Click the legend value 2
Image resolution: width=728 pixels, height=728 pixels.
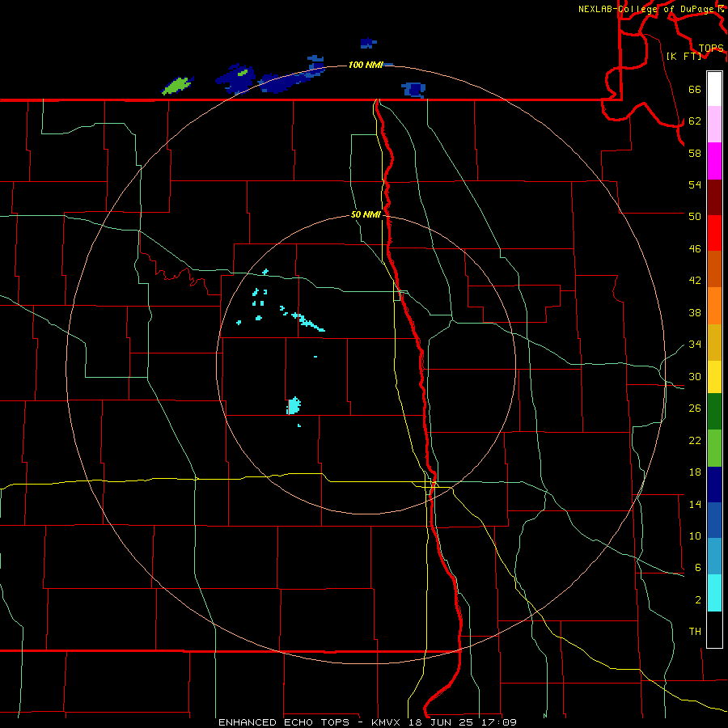click(697, 600)
